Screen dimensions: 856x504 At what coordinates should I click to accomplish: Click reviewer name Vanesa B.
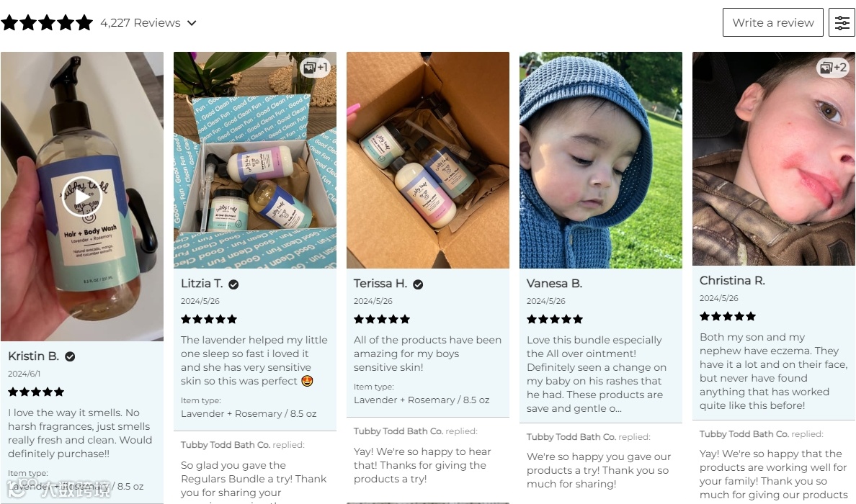pyautogui.click(x=554, y=284)
